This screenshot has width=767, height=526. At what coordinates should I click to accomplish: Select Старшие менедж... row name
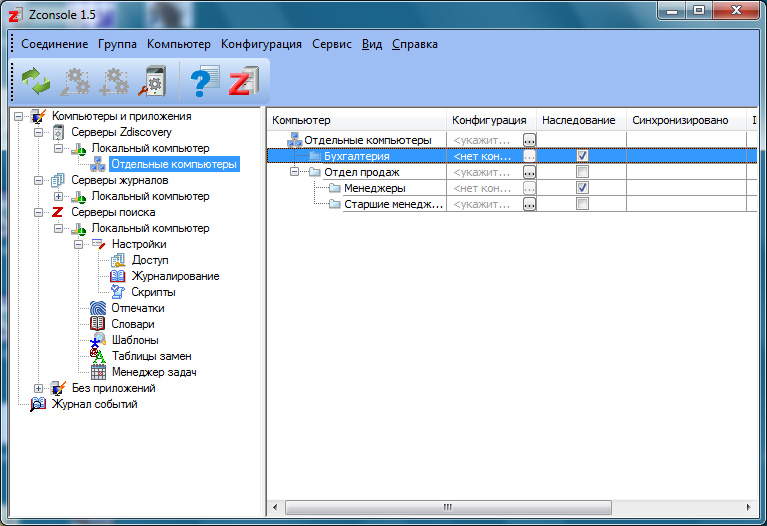coord(393,204)
